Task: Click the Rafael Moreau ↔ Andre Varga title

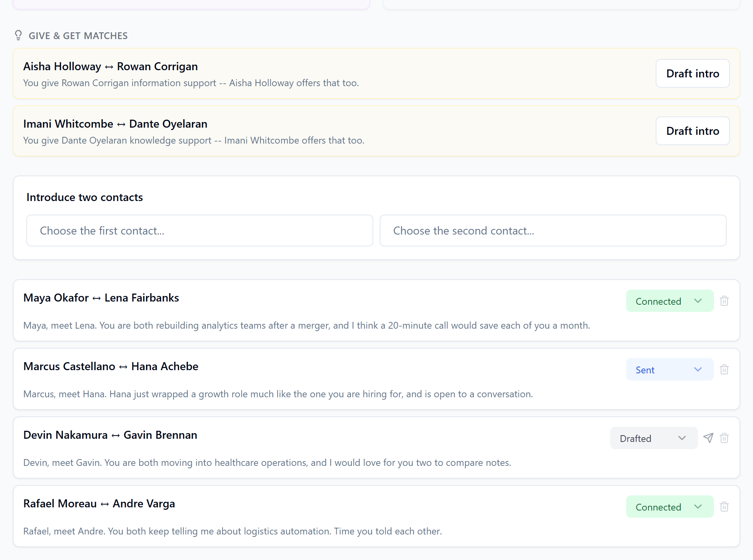Action: coord(99,504)
